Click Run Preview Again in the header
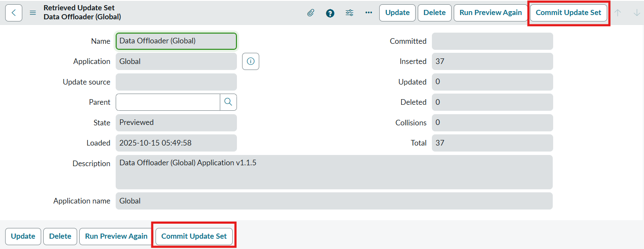Viewport: 644px width, 249px height. click(x=491, y=13)
